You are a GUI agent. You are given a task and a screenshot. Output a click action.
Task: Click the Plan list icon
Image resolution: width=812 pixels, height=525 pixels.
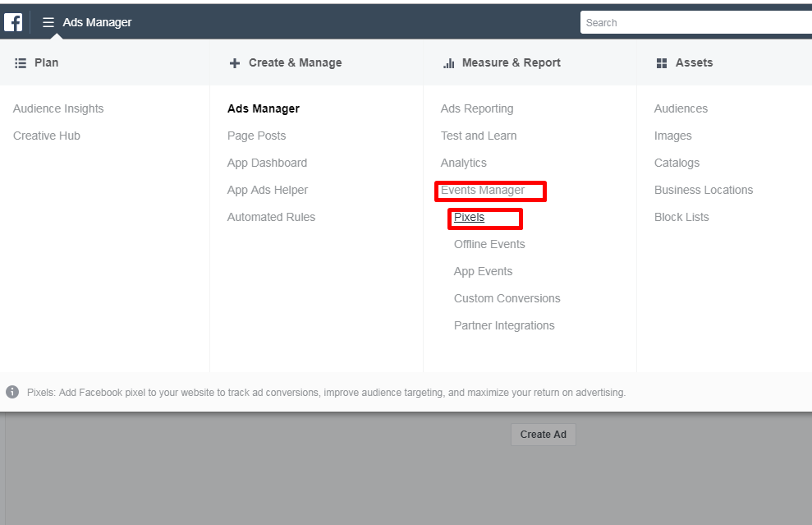pos(21,63)
